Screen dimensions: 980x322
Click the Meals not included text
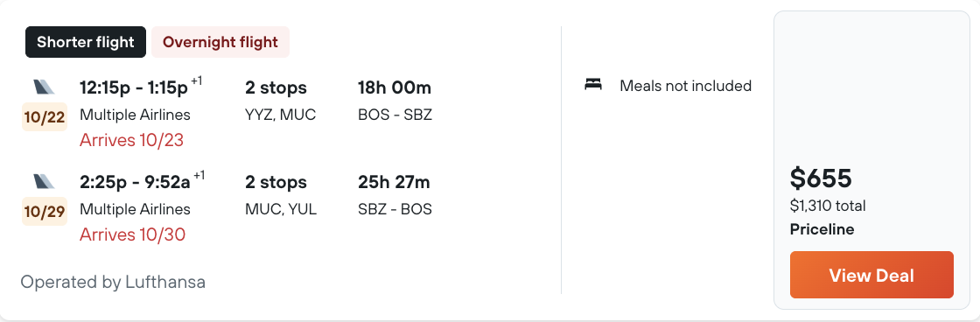[686, 86]
